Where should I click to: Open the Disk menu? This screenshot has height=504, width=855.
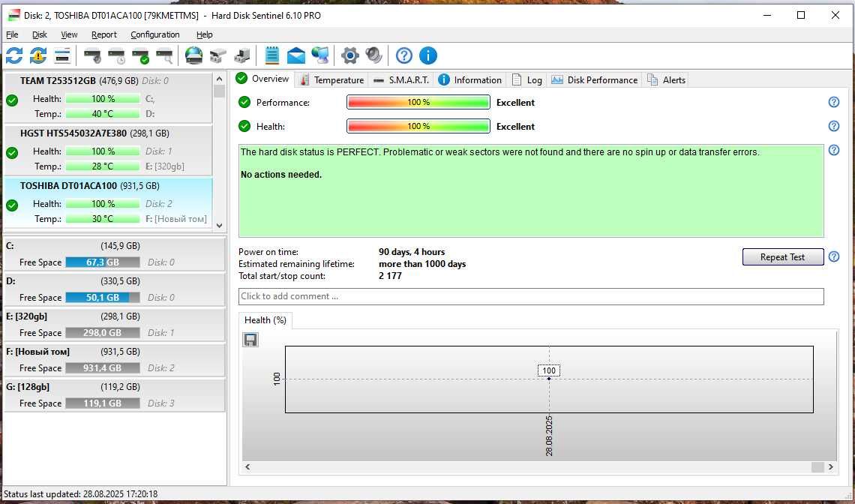click(40, 34)
